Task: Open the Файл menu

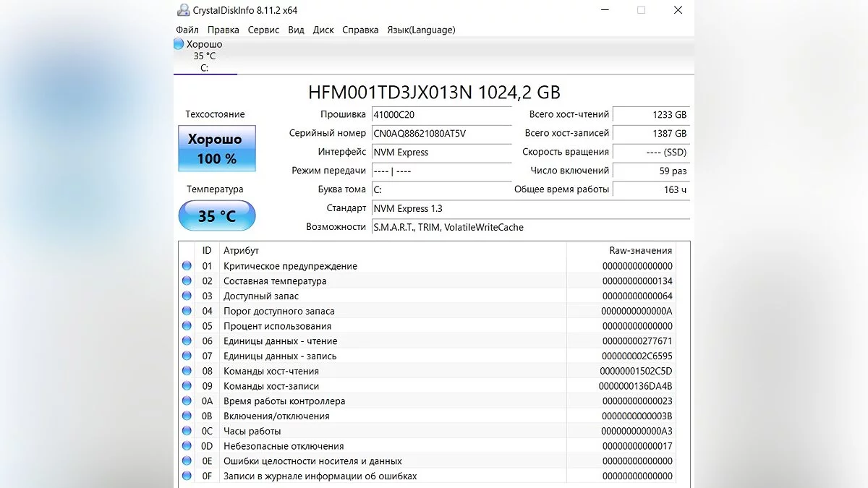Action: (x=187, y=30)
